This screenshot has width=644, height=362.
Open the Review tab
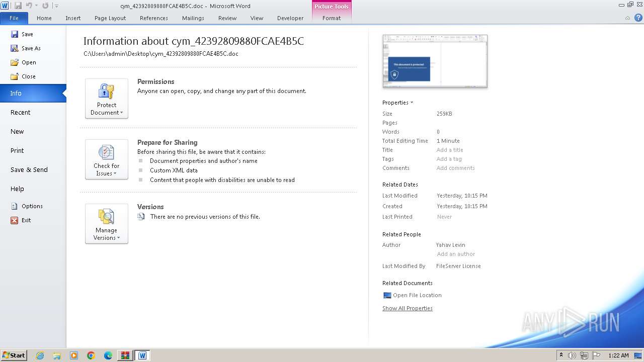click(x=227, y=18)
